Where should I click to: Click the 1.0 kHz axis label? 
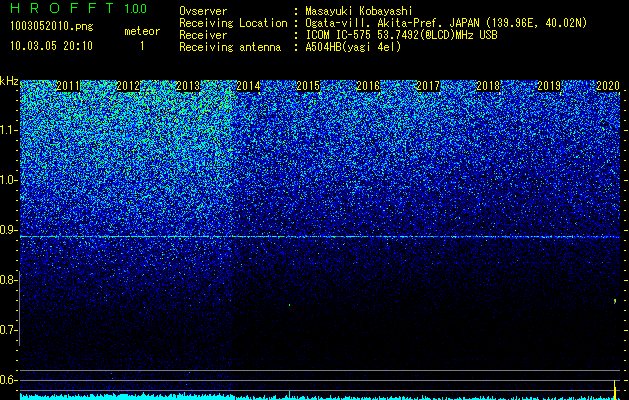point(8,180)
